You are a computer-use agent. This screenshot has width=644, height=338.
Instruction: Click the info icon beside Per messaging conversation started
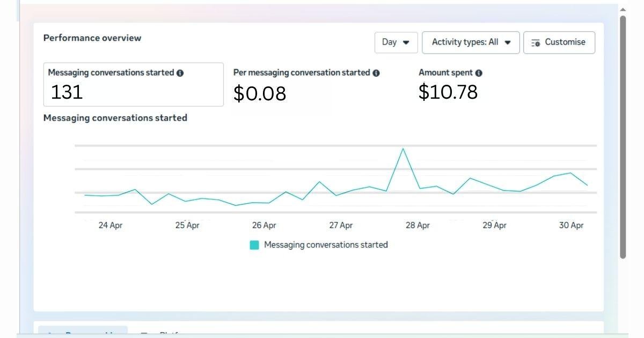(377, 72)
